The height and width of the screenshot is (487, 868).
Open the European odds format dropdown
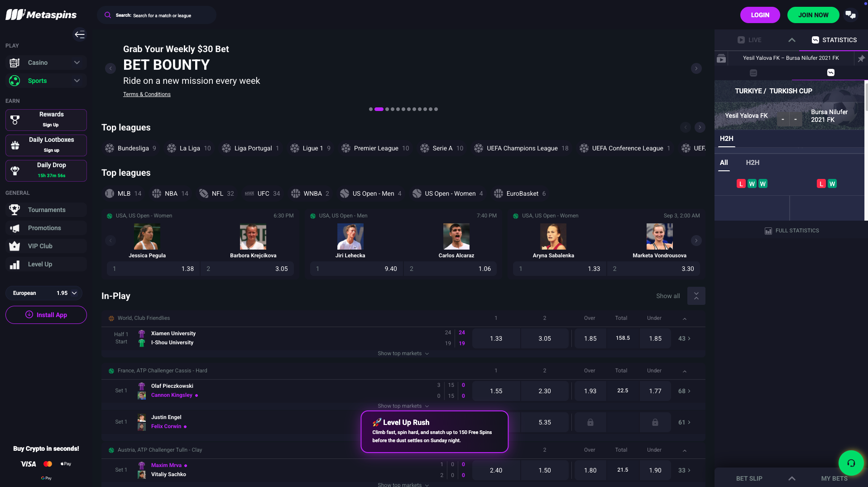(x=44, y=293)
